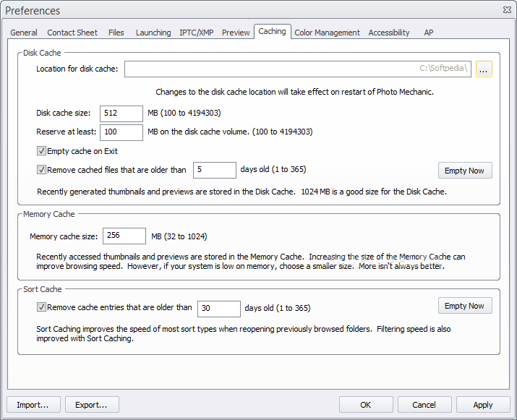The image size is (517, 420).
Task: Focus the Memory cache size field
Action: click(x=124, y=236)
